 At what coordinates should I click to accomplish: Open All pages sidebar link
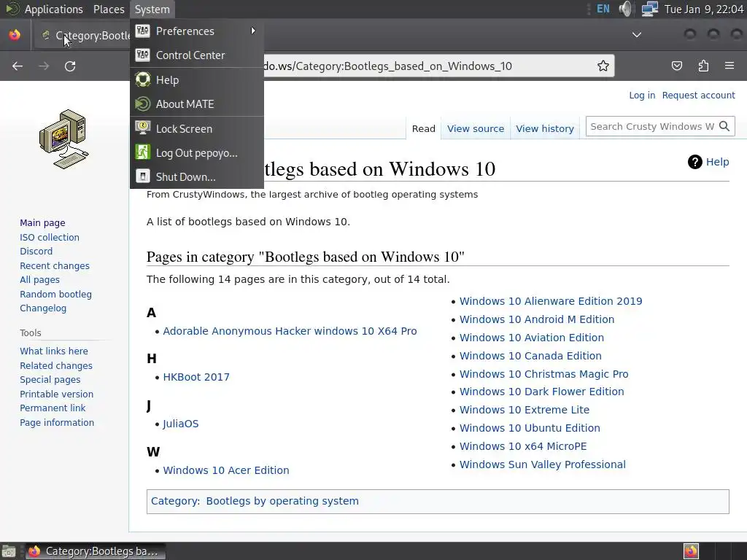pos(39,279)
